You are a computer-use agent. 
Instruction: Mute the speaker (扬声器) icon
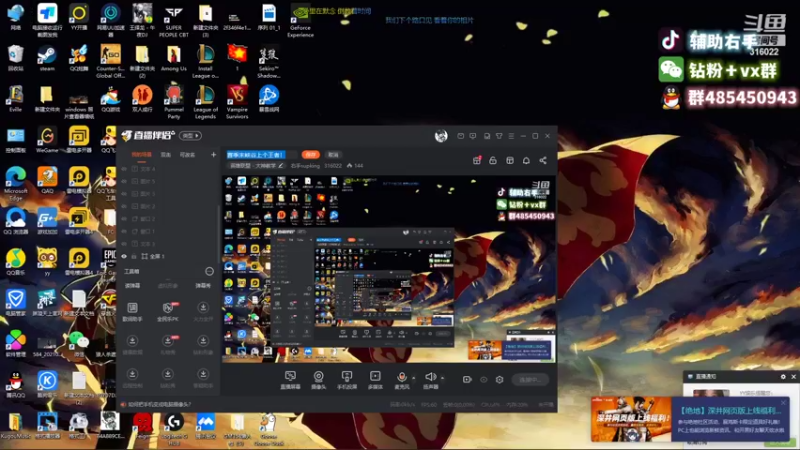pos(431,377)
